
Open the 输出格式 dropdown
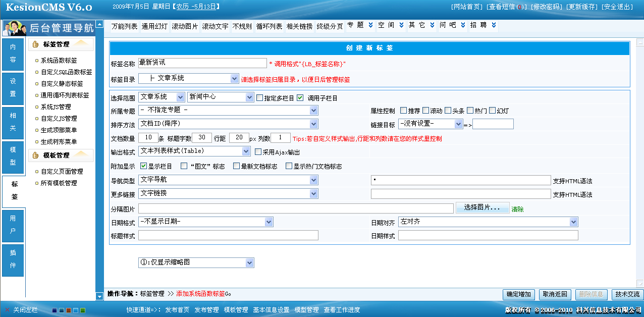[x=245, y=151]
